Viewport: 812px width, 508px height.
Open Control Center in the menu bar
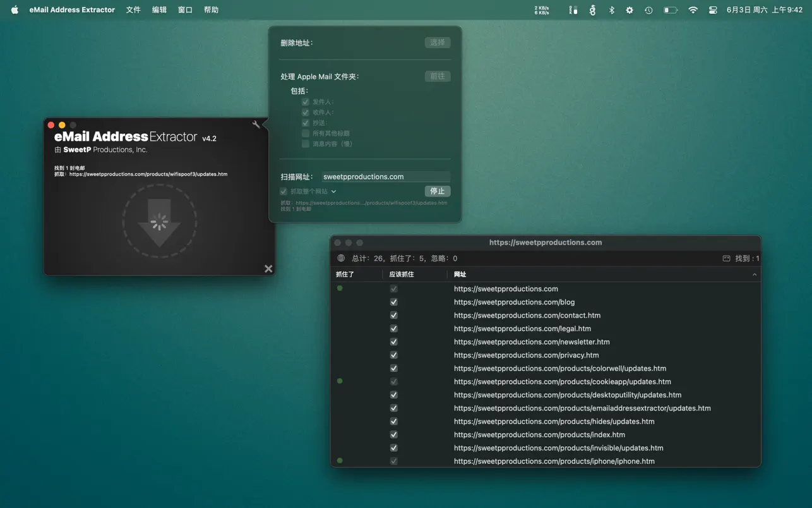[713, 10]
